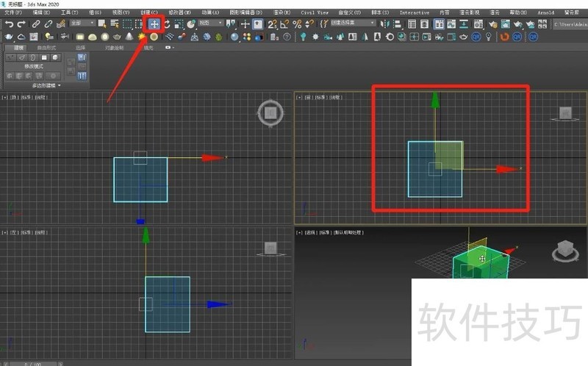Toggle the rectangular selection region button

pos(126,24)
